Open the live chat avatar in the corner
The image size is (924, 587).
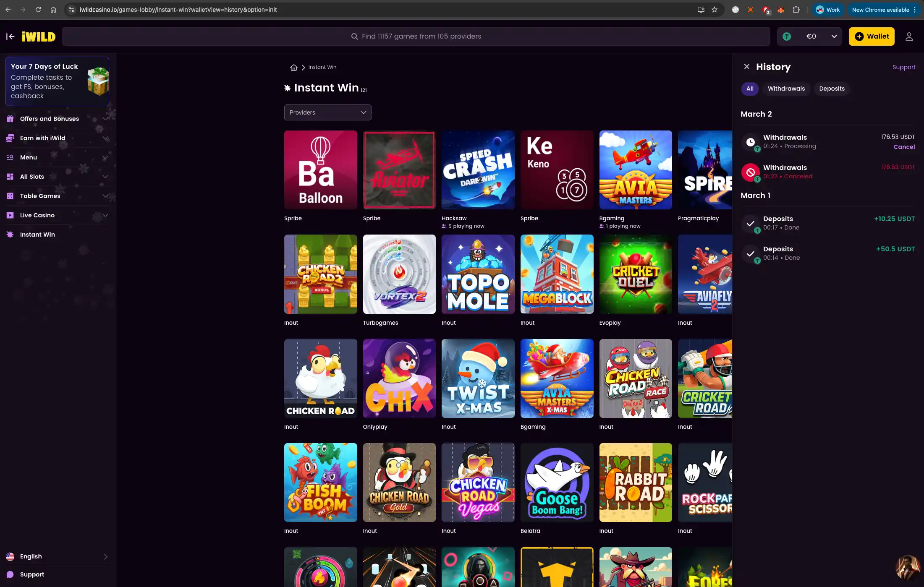click(x=907, y=567)
